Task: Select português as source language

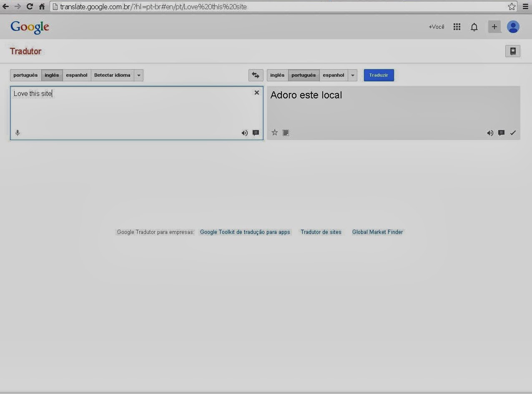Action: pos(25,75)
